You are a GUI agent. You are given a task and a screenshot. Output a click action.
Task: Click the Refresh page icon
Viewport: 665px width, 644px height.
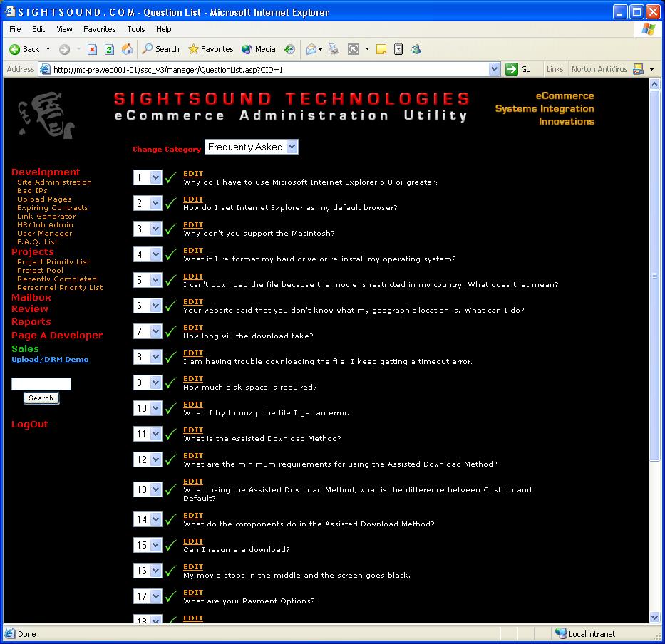(x=110, y=50)
